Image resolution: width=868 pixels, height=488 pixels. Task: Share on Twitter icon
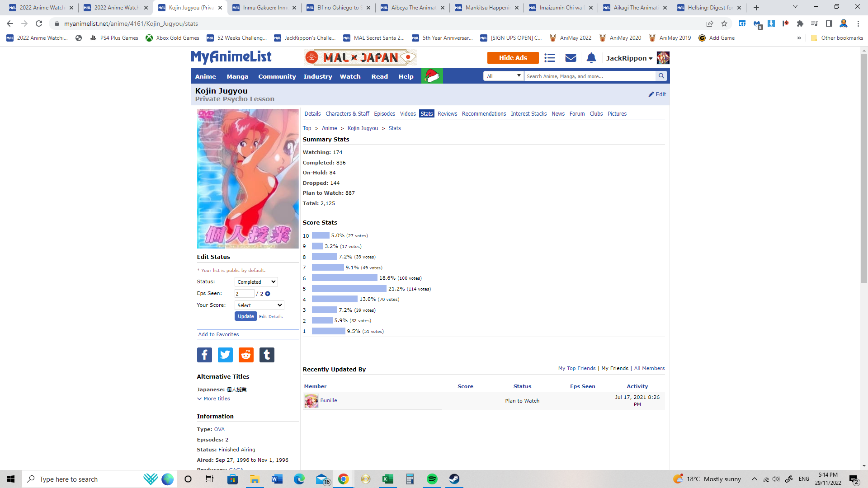click(225, 355)
